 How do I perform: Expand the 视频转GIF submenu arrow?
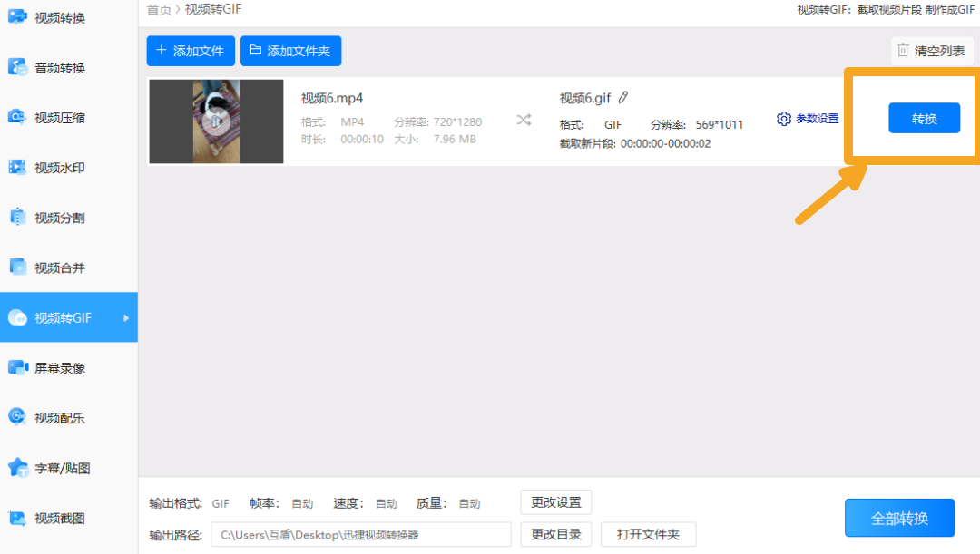(126, 318)
